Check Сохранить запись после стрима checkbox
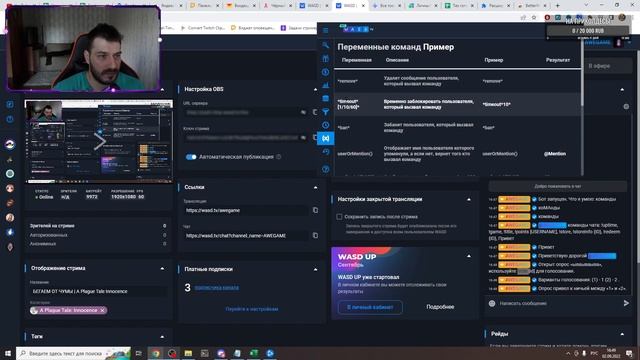 coord(339,217)
